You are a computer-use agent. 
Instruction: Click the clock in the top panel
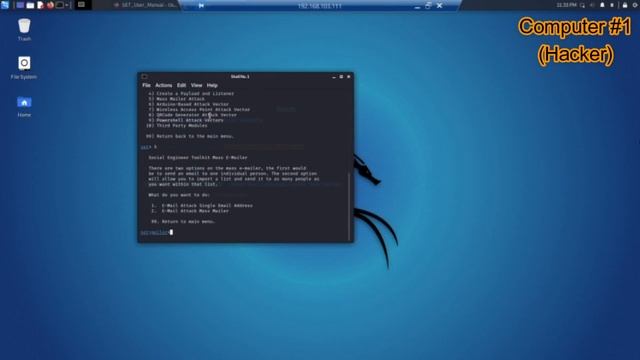tap(567, 5)
